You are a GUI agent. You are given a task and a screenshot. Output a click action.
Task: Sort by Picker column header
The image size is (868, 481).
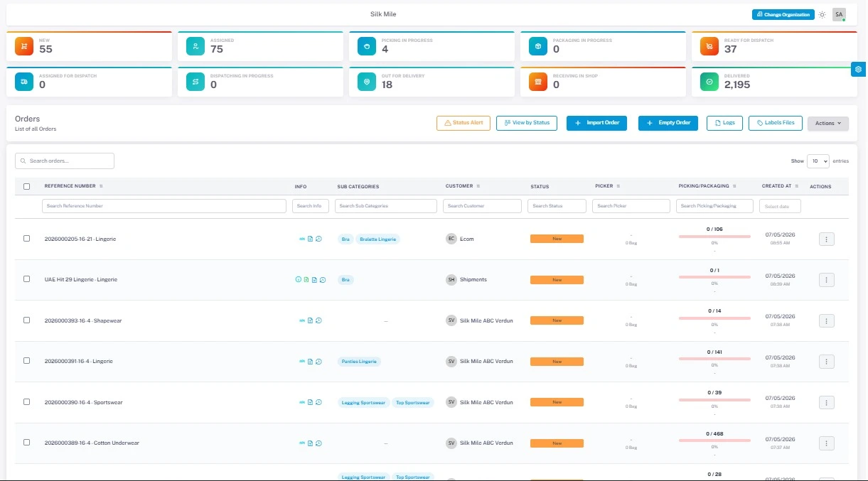pos(606,186)
